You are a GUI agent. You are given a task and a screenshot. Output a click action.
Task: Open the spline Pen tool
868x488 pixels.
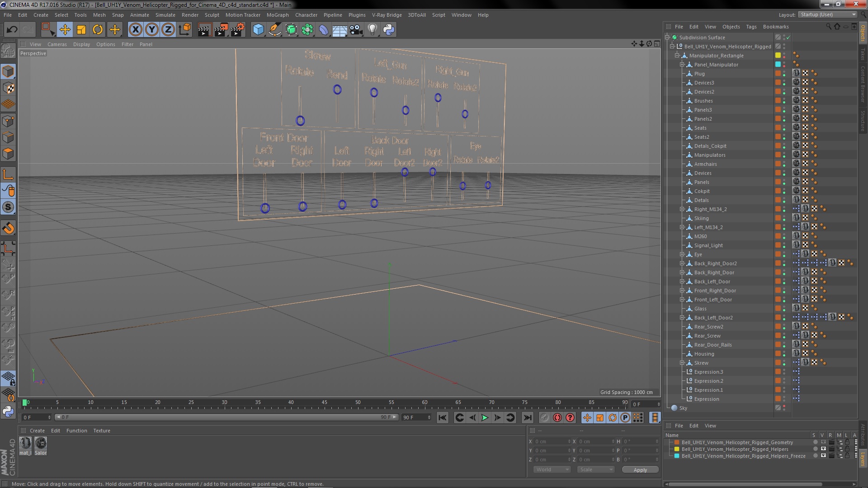pyautogui.click(x=274, y=30)
